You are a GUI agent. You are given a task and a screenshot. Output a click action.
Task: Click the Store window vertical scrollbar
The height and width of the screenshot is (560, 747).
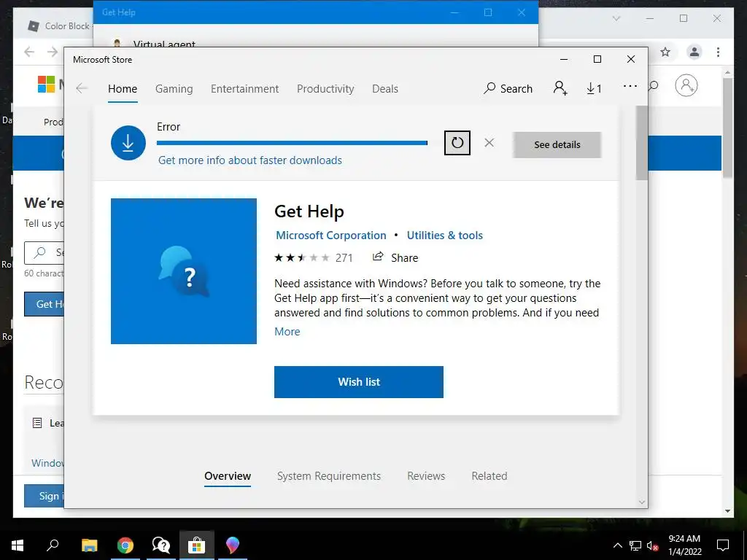tap(642, 143)
